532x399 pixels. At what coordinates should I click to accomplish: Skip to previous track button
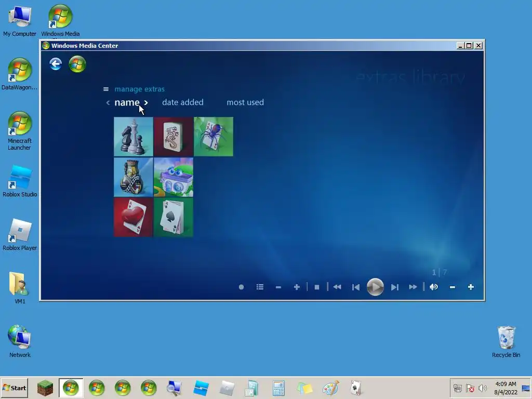tap(355, 287)
